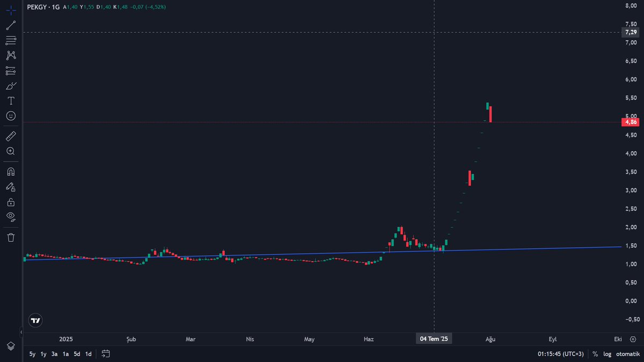Click the 4,86 red price label

click(631, 122)
